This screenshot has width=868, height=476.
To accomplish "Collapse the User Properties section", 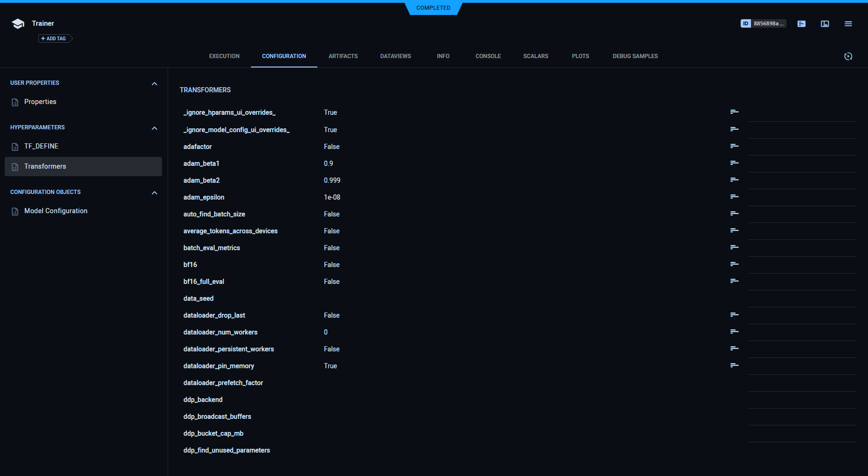I will (154, 83).
